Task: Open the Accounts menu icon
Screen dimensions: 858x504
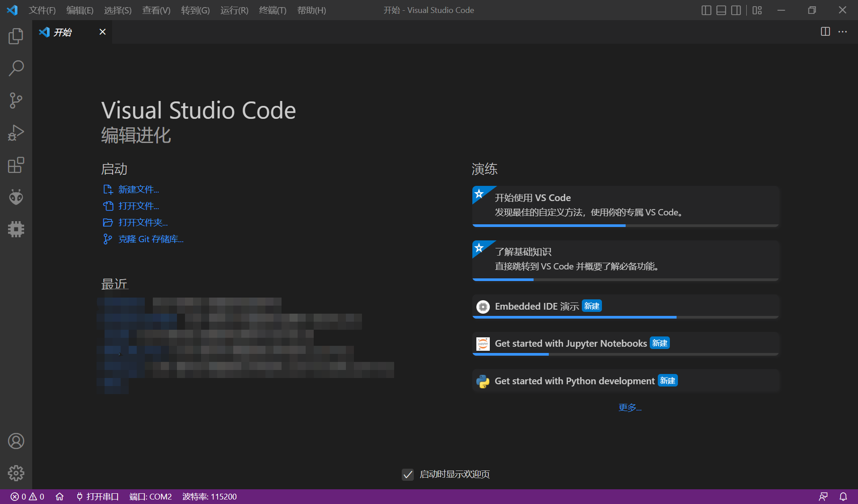Action: coord(16,441)
